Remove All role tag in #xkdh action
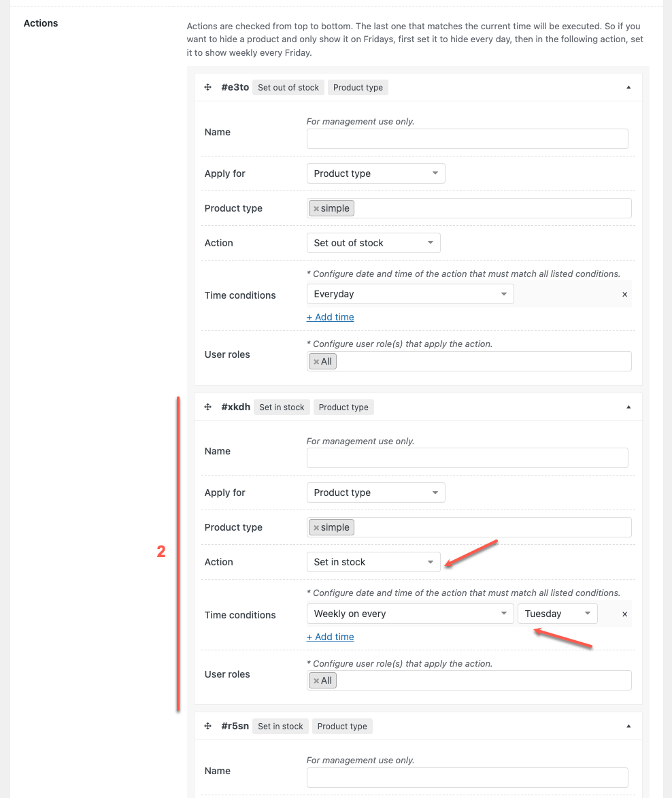The image size is (672, 798). pos(316,681)
